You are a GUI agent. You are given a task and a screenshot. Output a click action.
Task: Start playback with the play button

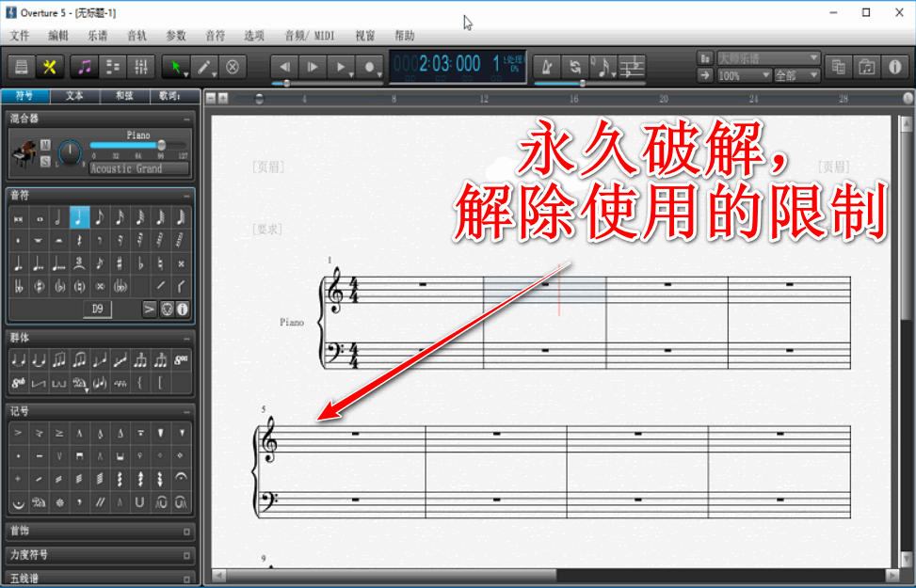[x=341, y=67]
